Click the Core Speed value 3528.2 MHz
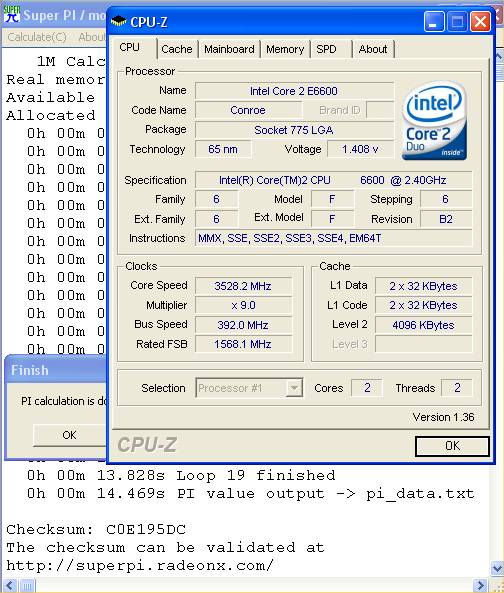The height and width of the screenshot is (593, 504). tap(243, 286)
